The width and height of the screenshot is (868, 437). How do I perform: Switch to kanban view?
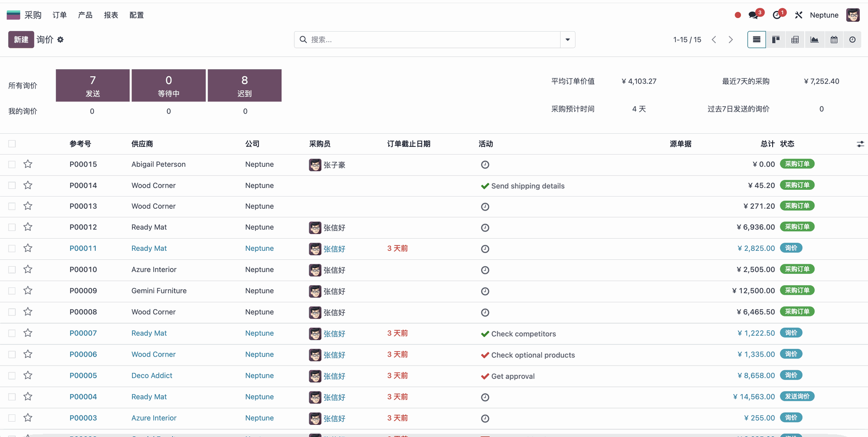pos(776,40)
